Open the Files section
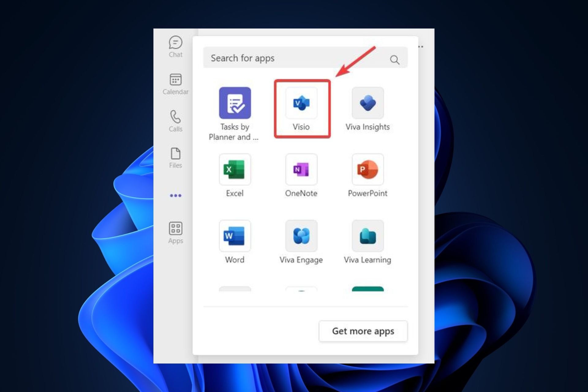 pos(175,158)
